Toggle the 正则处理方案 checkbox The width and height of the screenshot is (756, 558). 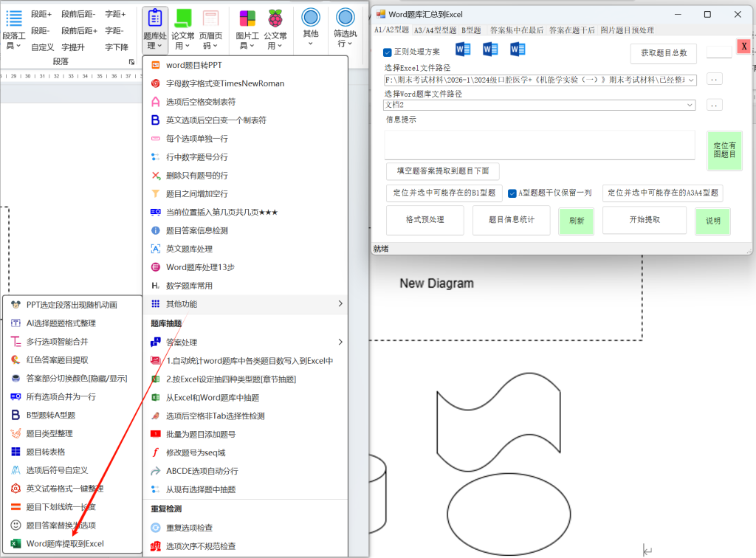tap(387, 52)
